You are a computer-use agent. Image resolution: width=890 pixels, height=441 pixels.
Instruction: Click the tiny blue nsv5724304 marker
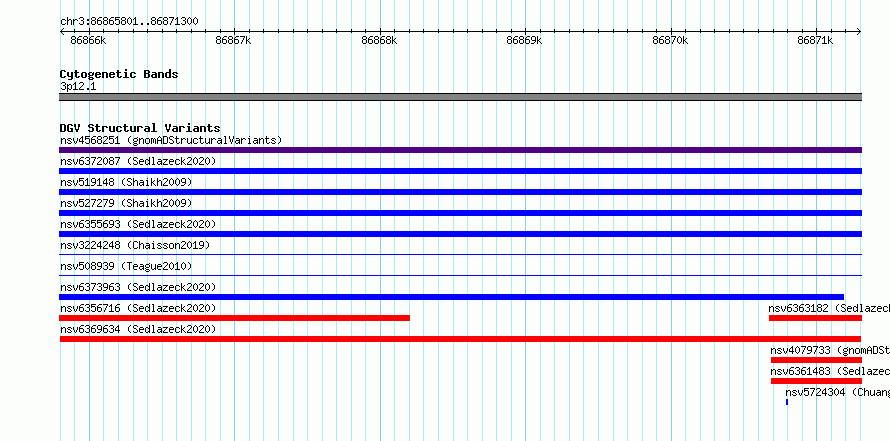787,402
